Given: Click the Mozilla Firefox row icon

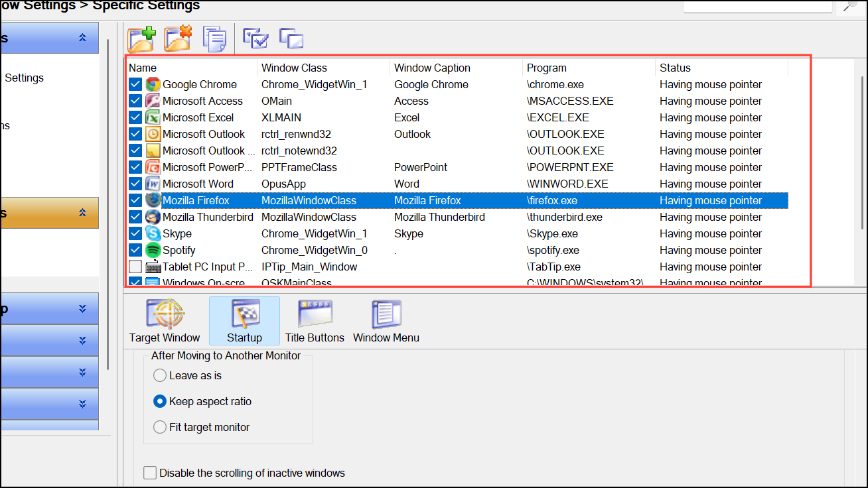Looking at the screenshot, I should (x=153, y=200).
